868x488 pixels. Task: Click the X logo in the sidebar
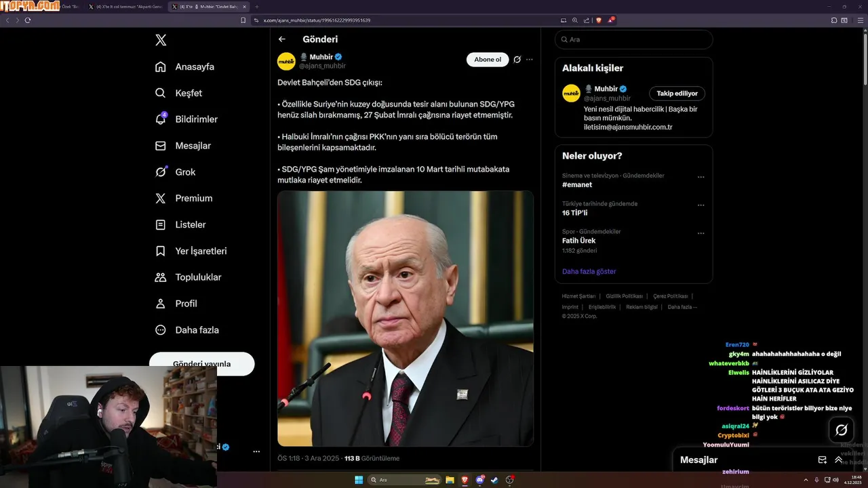click(161, 40)
